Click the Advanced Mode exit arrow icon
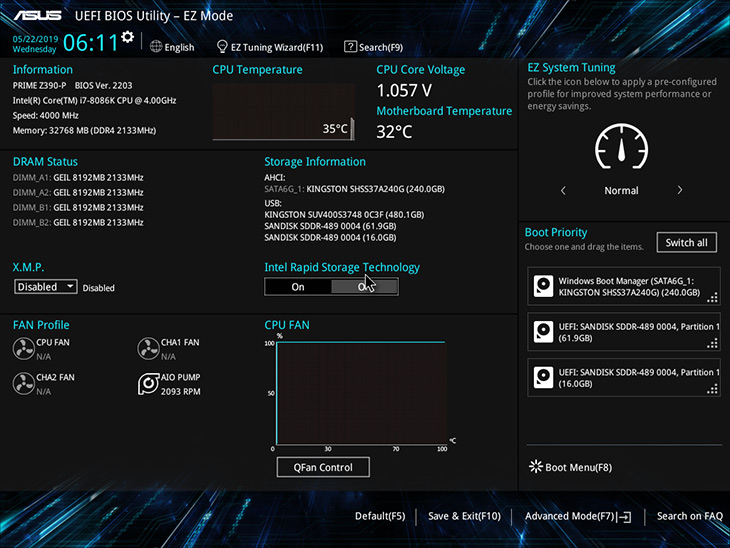Screen dimensions: 730x548 pyautogui.click(x=625, y=517)
